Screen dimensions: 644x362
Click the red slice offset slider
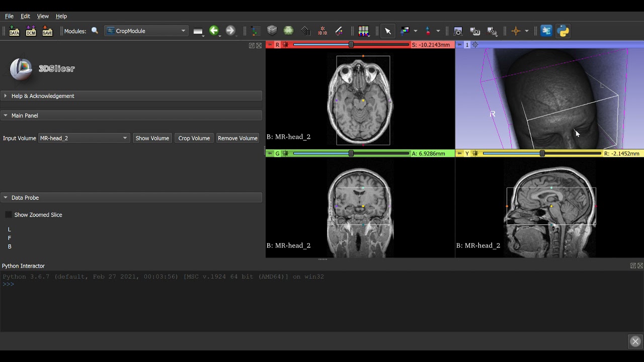(x=351, y=45)
